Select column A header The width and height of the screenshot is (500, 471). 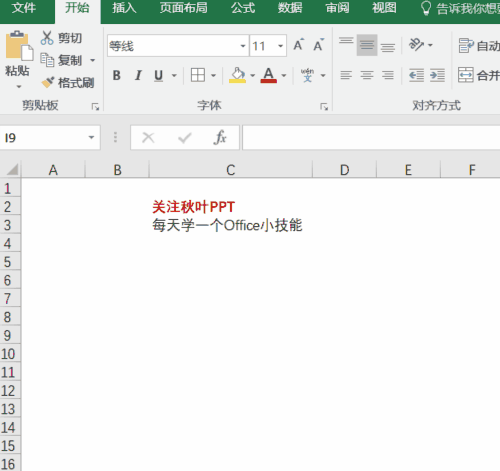pos(53,170)
